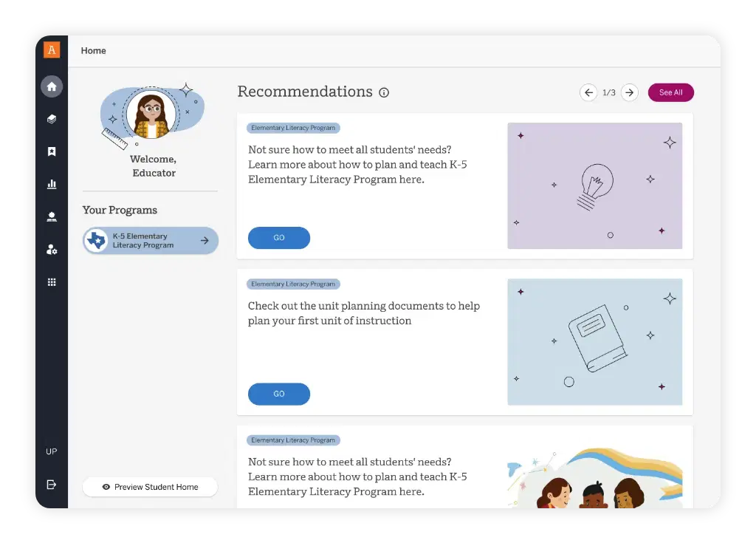Click the Recommendations heading
Viewport: 756px width, 543px height.
pos(305,91)
